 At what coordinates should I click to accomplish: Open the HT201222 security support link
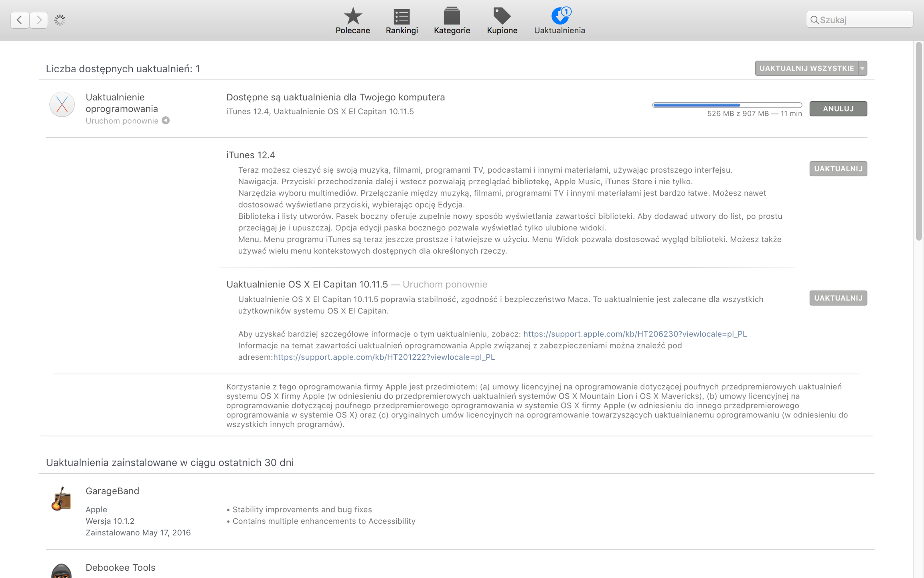coord(384,357)
